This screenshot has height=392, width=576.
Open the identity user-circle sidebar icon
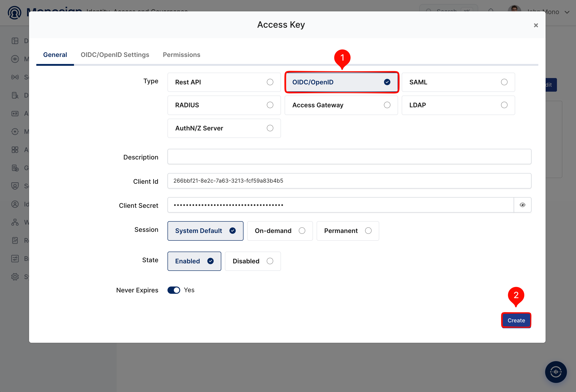pyautogui.click(x=15, y=204)
